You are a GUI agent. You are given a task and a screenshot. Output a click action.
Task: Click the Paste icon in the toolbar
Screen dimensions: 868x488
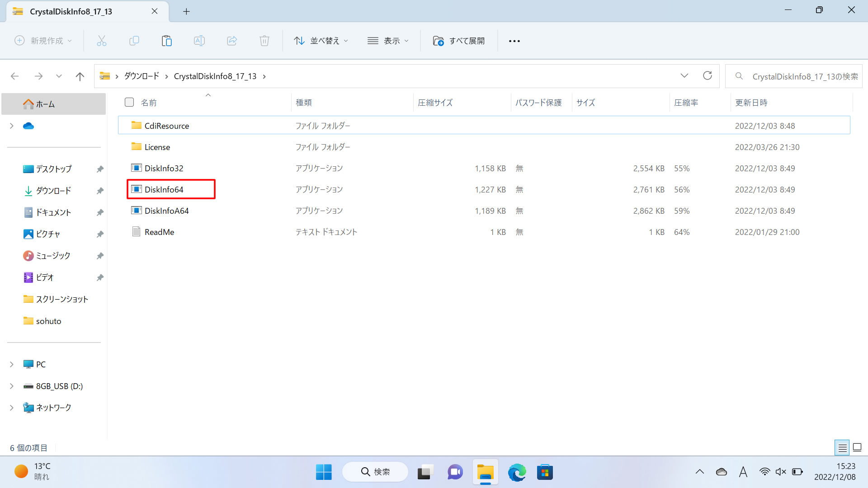click(166, 40)
